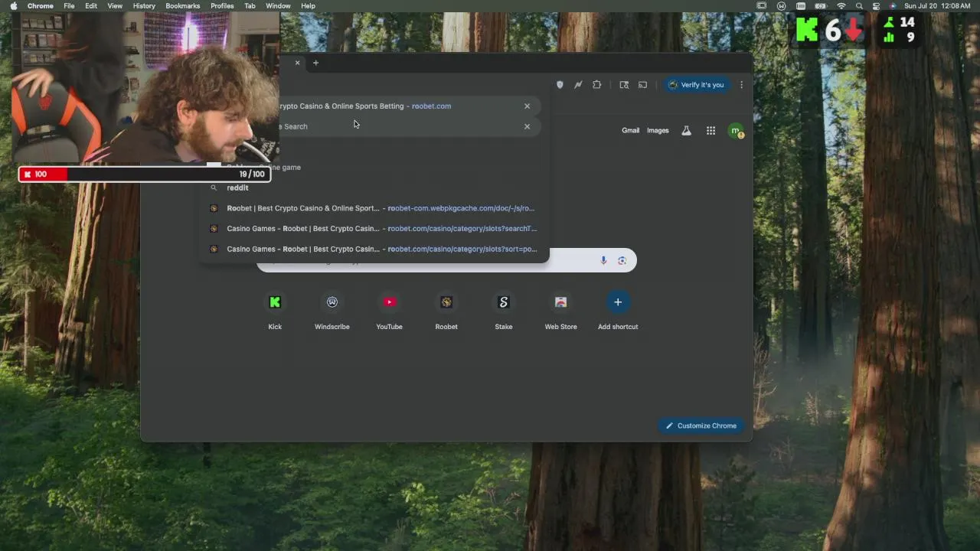The image size is (980, 551).
Task: Click the battery status icon
Action: (x=820, y=6)
